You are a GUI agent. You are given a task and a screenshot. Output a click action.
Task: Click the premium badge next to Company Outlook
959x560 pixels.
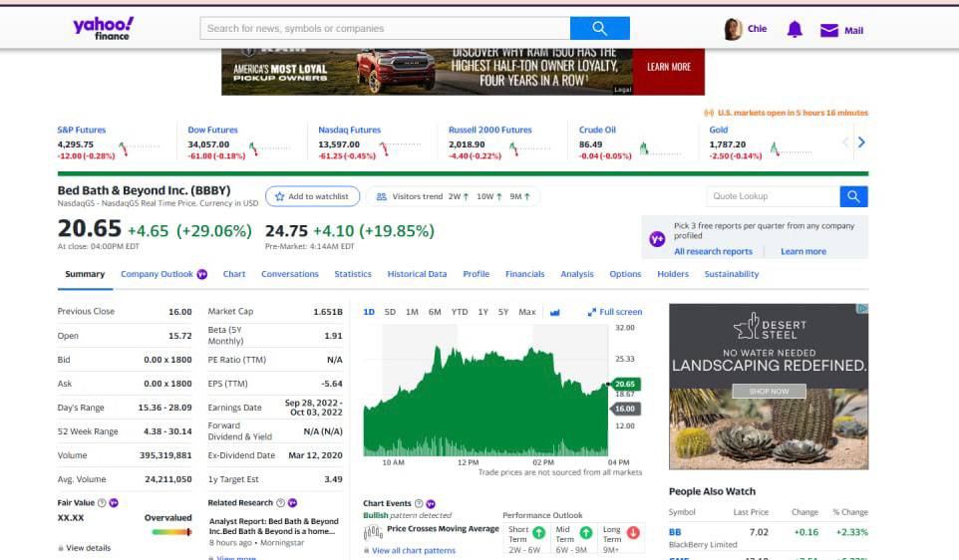(201, 274)
